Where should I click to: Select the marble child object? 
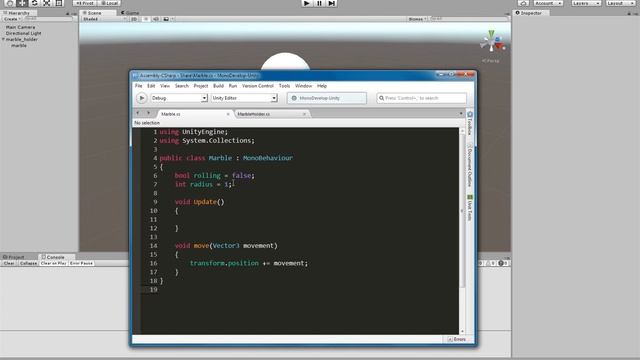pos(19,46)
